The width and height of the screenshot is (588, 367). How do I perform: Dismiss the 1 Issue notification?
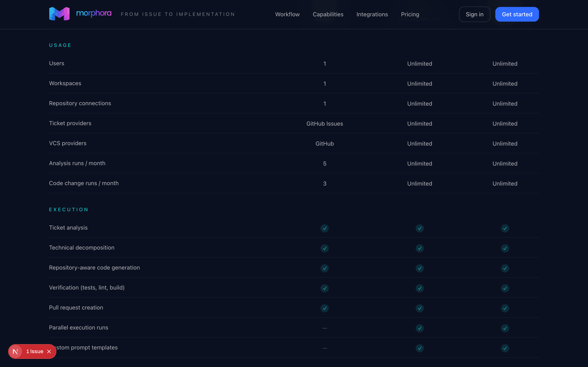coord(49,351)
